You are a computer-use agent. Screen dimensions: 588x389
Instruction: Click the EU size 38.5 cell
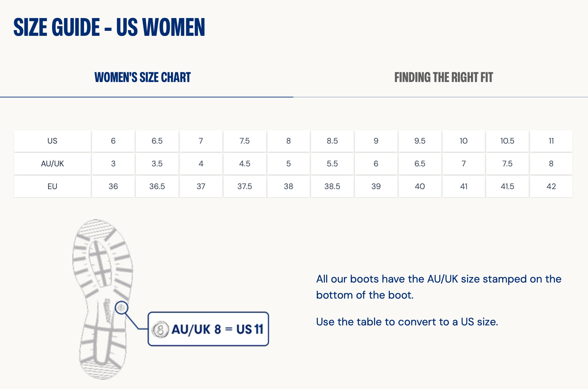coord(332,186)
